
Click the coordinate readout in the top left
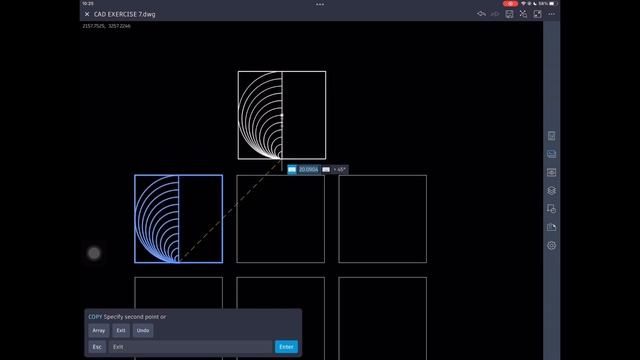[107, 26]
